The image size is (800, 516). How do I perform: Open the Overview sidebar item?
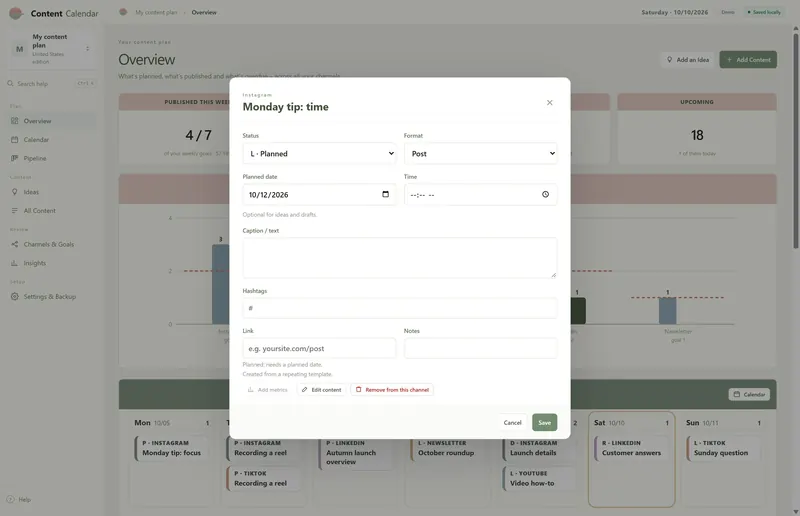[52, 121]
